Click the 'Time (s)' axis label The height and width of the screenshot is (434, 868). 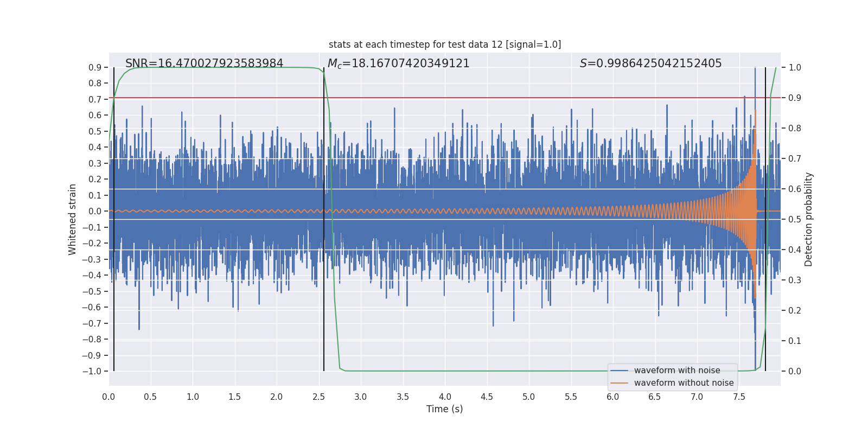[x=445, y=409]
